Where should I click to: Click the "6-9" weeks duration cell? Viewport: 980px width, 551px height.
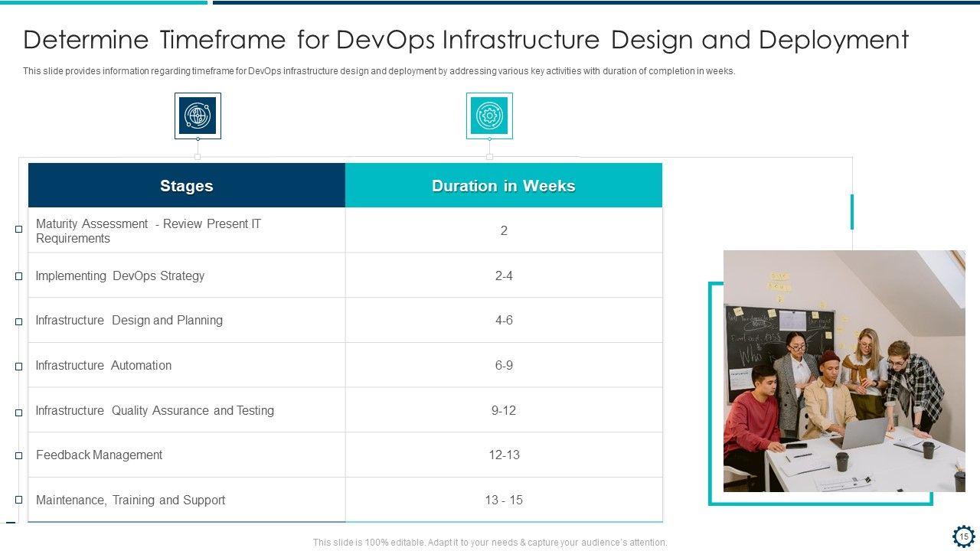(x=504, y=365)
